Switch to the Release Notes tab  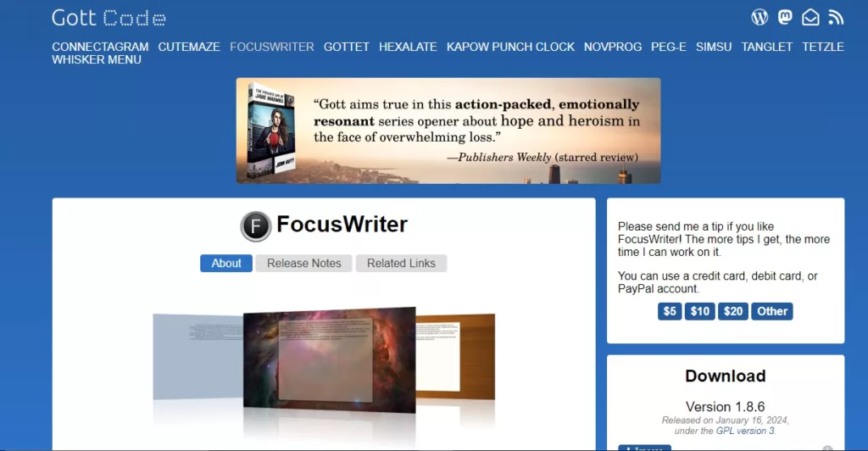304,264
